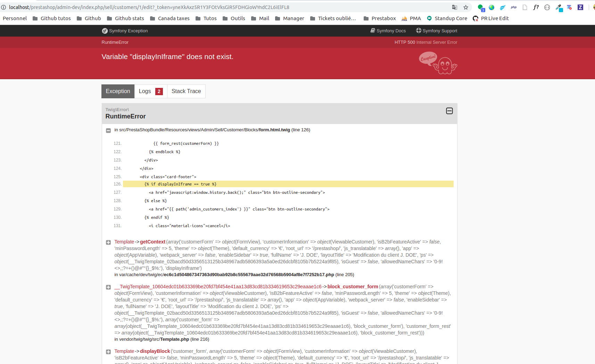Open the green chat extension with badge 3
This screenshot has height=364, width=595.
481,7
